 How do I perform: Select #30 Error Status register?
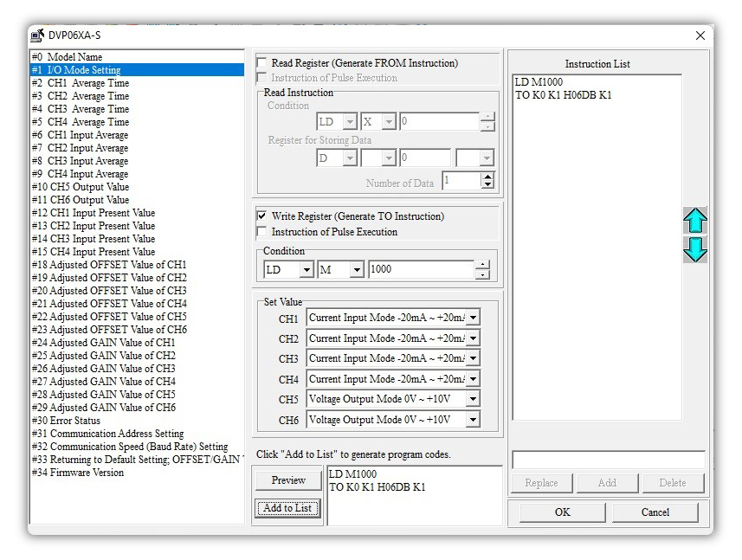(x=74, y=421)
